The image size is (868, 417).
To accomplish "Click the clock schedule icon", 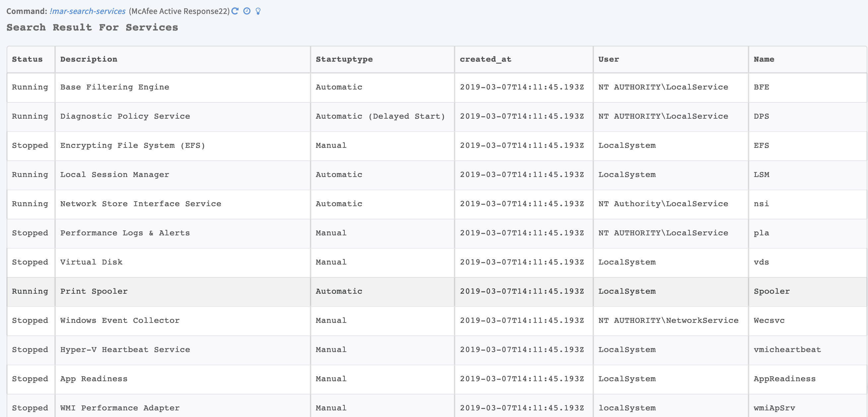I will (247, 11).
